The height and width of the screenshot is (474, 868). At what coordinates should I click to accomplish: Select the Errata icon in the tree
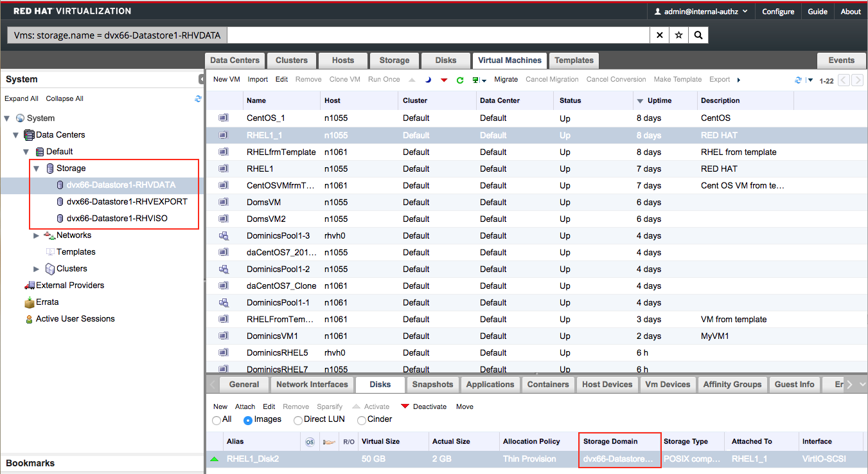[29, 302]
